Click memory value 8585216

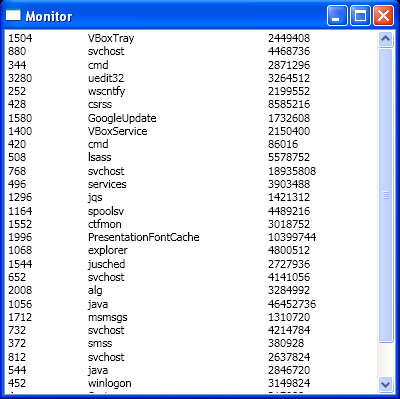coord(289,104)
